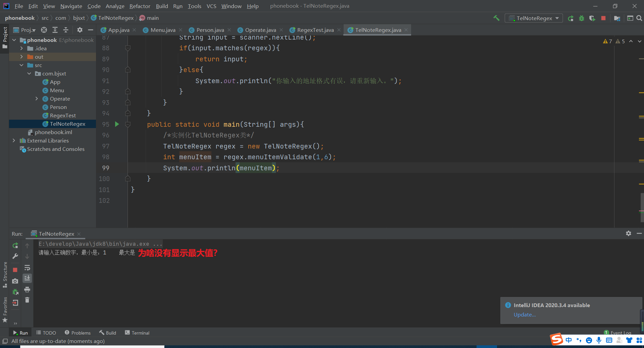
Task: Toggle Sogou punctuation mode icon
Action: tap(579, 340)
